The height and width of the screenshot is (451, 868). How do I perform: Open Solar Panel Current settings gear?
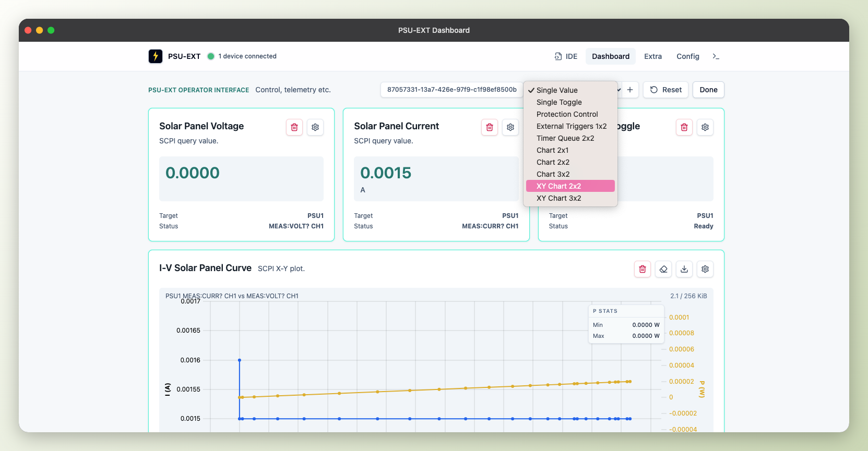pyautogui.click(x=510, y=127)
